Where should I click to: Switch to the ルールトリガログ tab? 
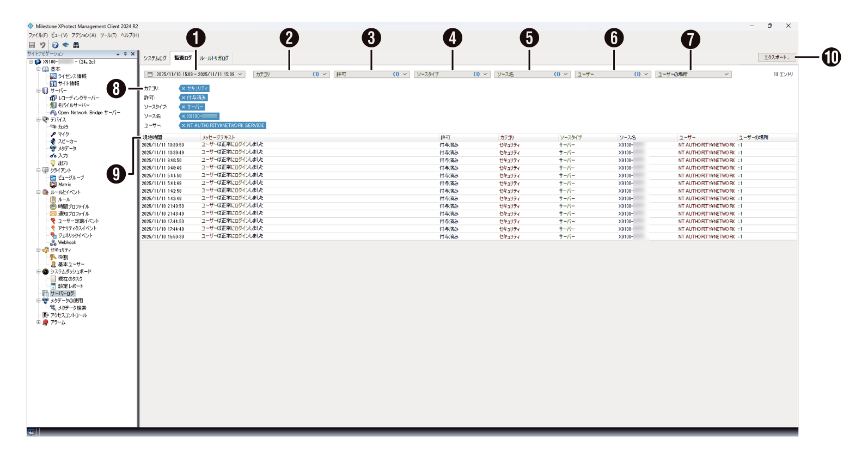click(x=214, y=58)
